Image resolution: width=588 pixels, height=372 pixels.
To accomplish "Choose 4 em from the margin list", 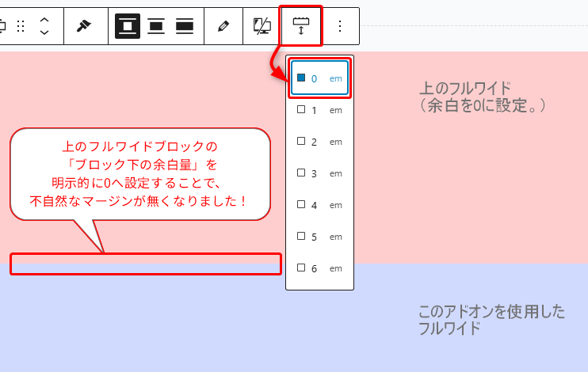I will 319,205.
